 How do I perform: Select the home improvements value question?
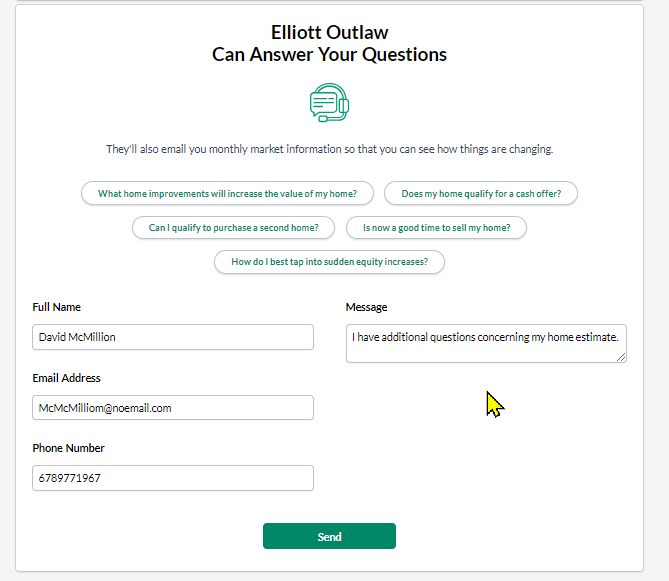pyautogui.click(x=235, y=193)
